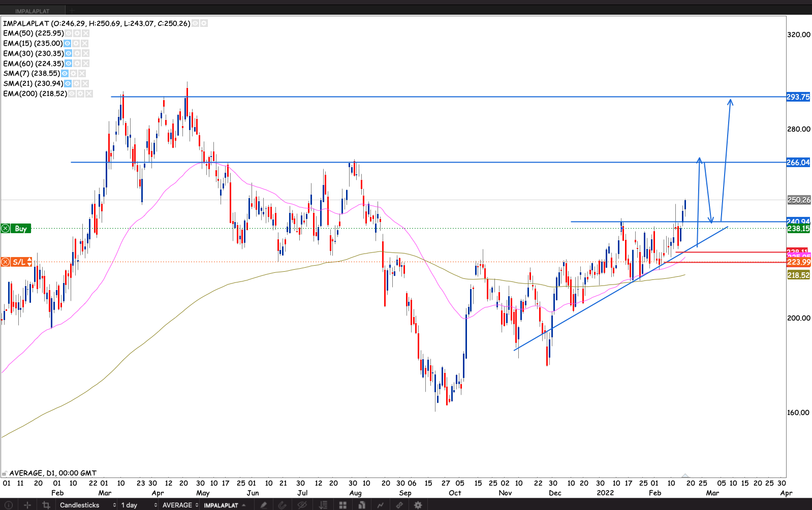Click the link chain icon in toolbar

click(399, 505)
